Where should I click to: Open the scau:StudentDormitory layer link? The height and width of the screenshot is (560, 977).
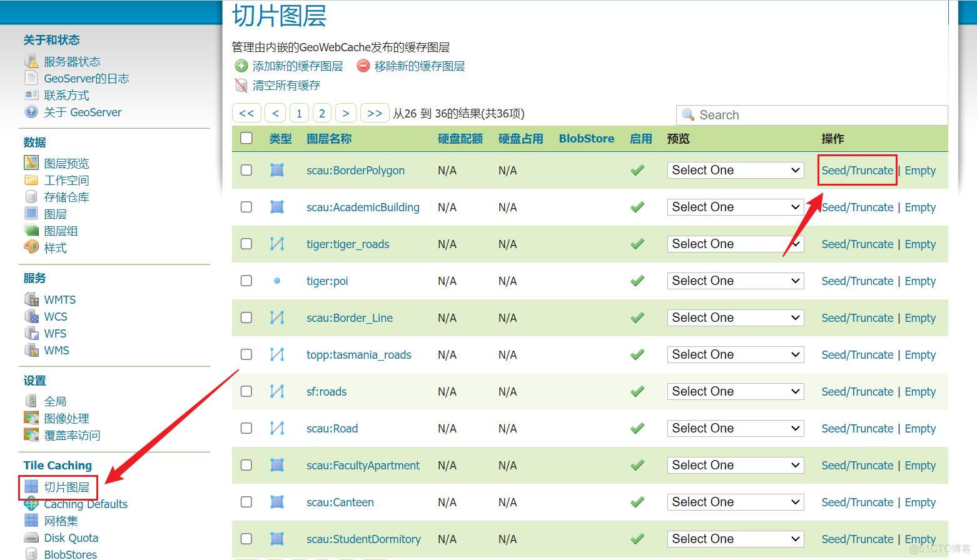pyautogui.click(x=363, y=539)
